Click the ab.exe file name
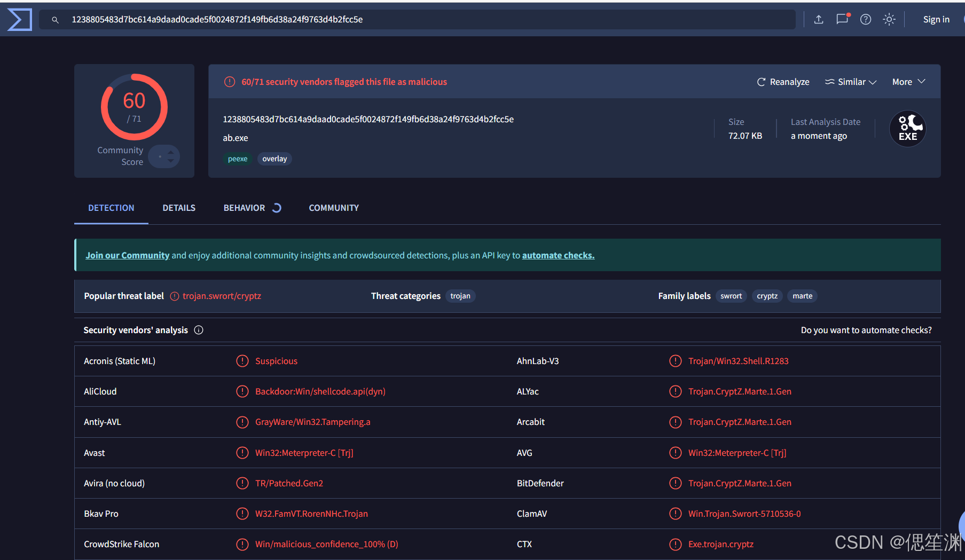Viewport: 965px width, 560px height. pyautogui.click(x=236, y=138)
